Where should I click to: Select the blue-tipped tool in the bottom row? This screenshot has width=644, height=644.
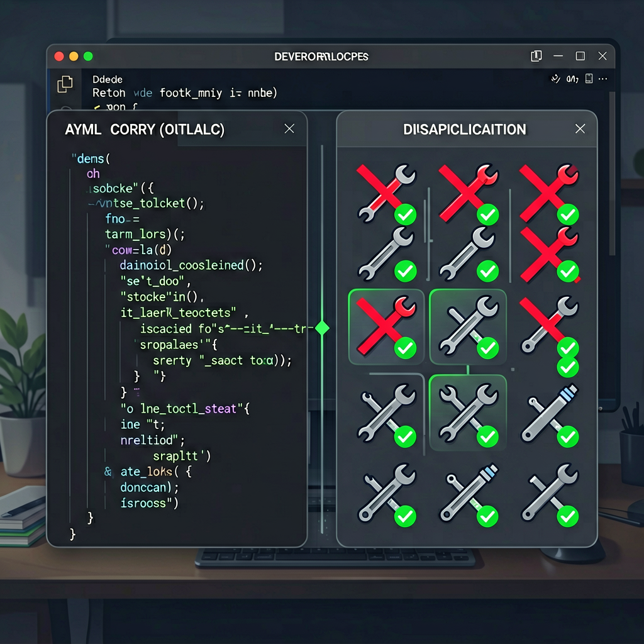[x=469, y=494]
